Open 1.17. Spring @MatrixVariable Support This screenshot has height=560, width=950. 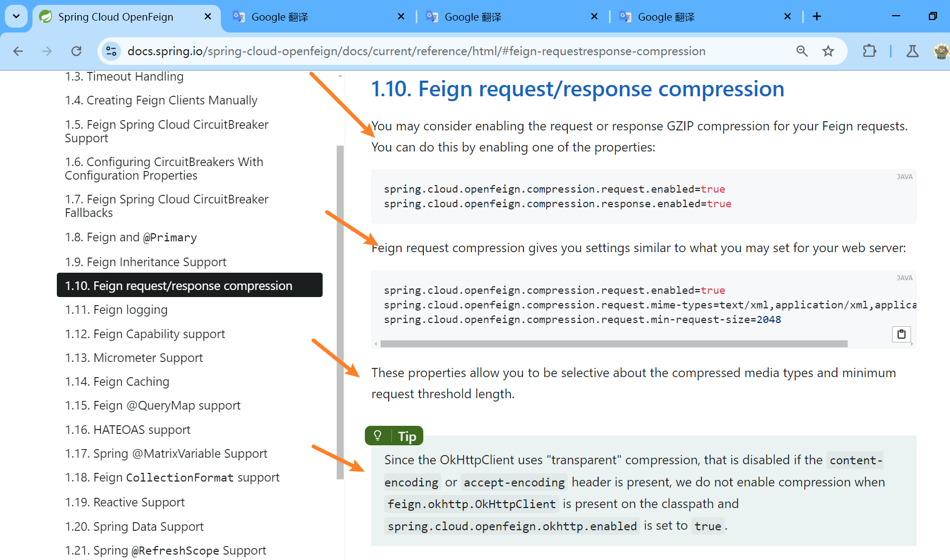coord(166,453)
